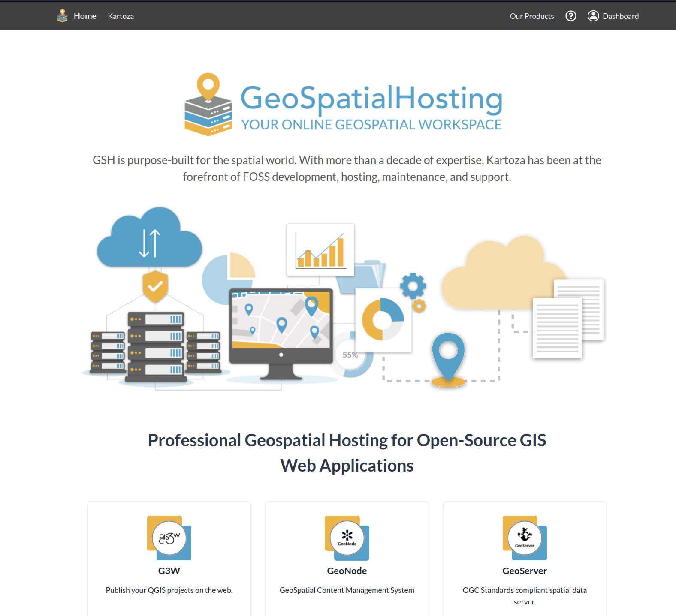The width and height of the screenshot is (676, 616).
Task: Select the GeoNode card title
Action: click(x=347, y=571)
